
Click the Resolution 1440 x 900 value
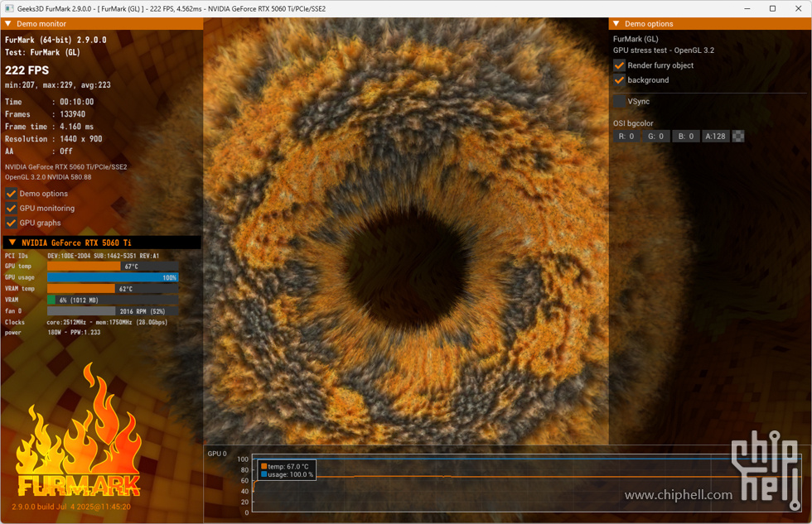coord(81,139)
